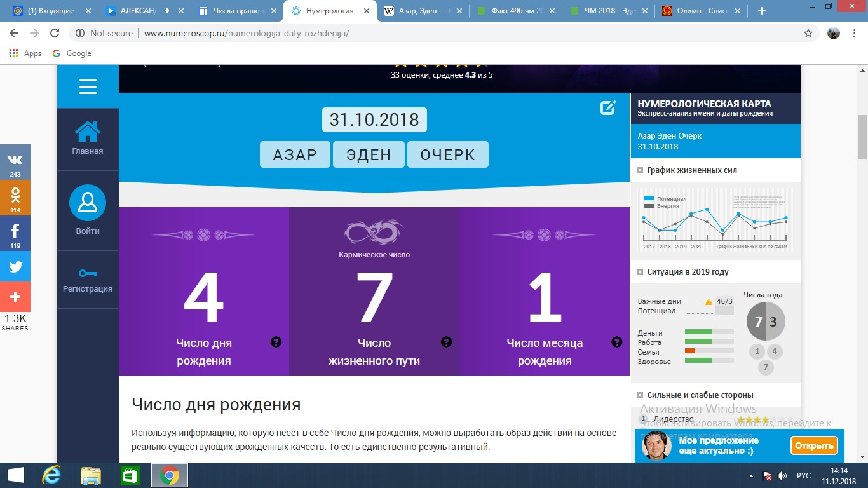Open Chrome three-dot menu
Screen dimensions: 868x488
tap(855, 33)
